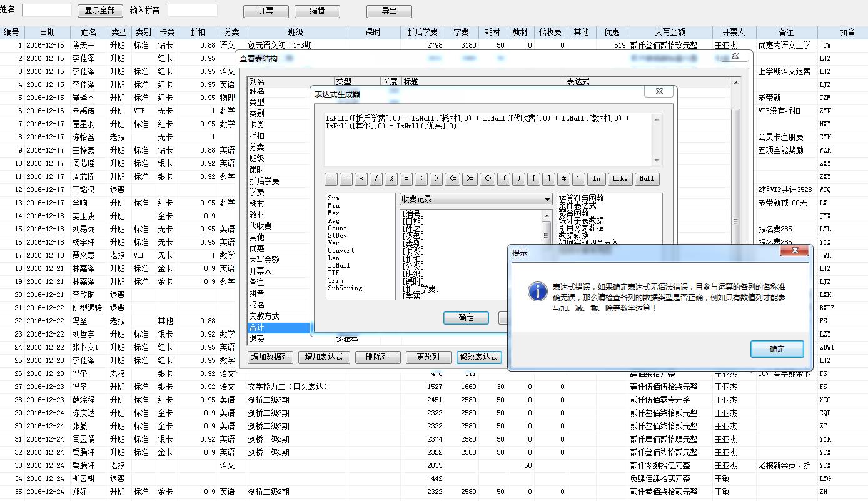868x501 pixels.
Task: Click the 编辑 button
Action: click(317, 11)
